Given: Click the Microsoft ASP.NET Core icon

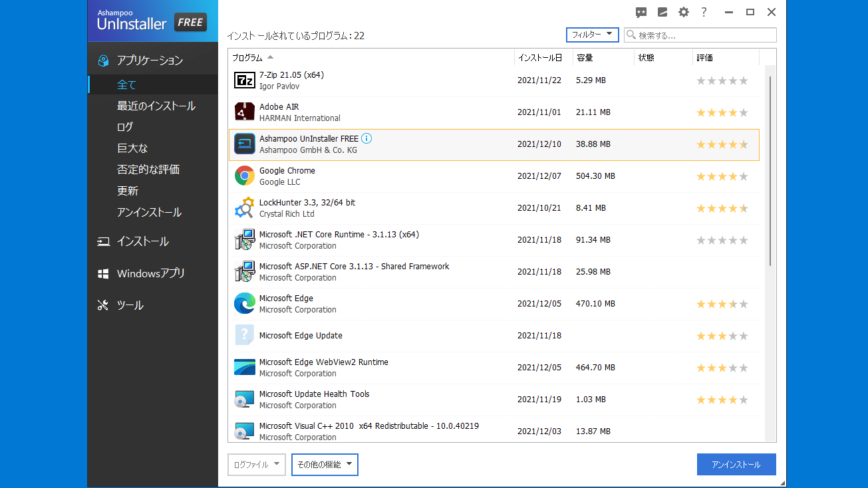Looking at the screenshot, I should point(245,272).
